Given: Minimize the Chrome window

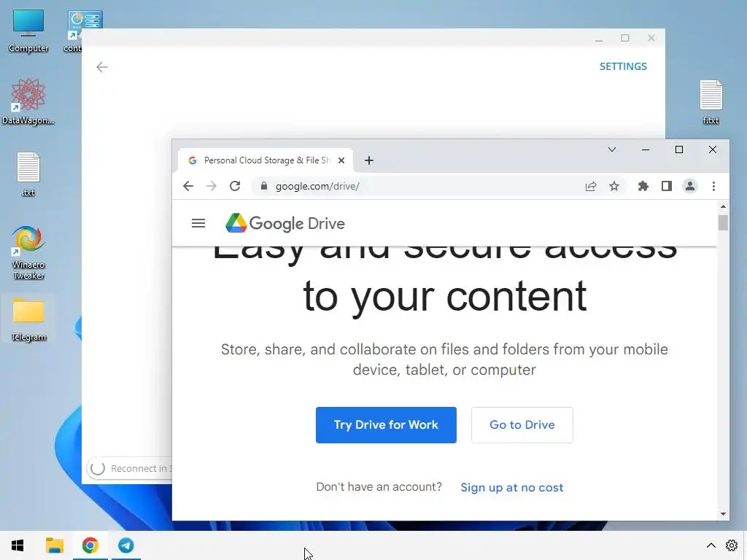Looking at the screenshot, I should coord(646,149).
